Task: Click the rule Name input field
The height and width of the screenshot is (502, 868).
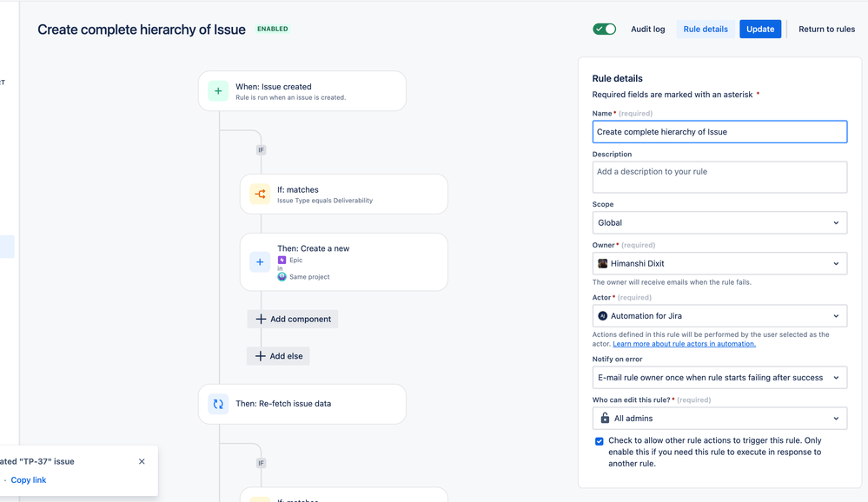Action: (x=719, y=132)
